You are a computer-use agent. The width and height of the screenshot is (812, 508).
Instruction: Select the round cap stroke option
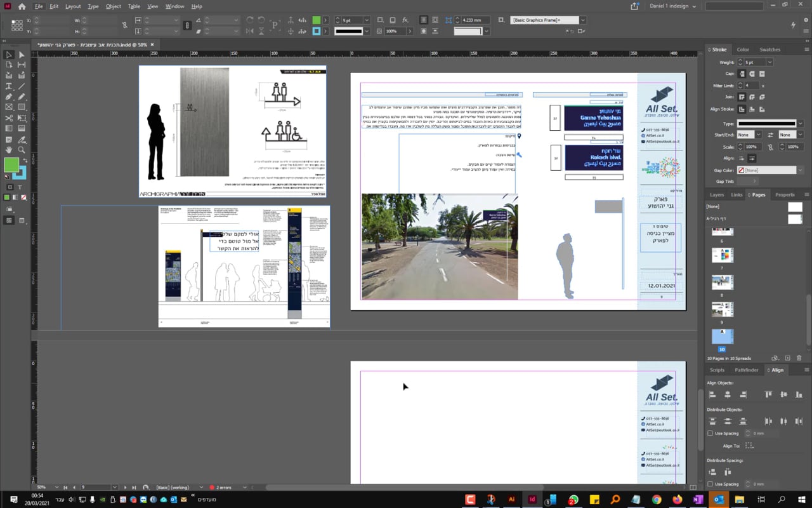[x=751, y=74]
